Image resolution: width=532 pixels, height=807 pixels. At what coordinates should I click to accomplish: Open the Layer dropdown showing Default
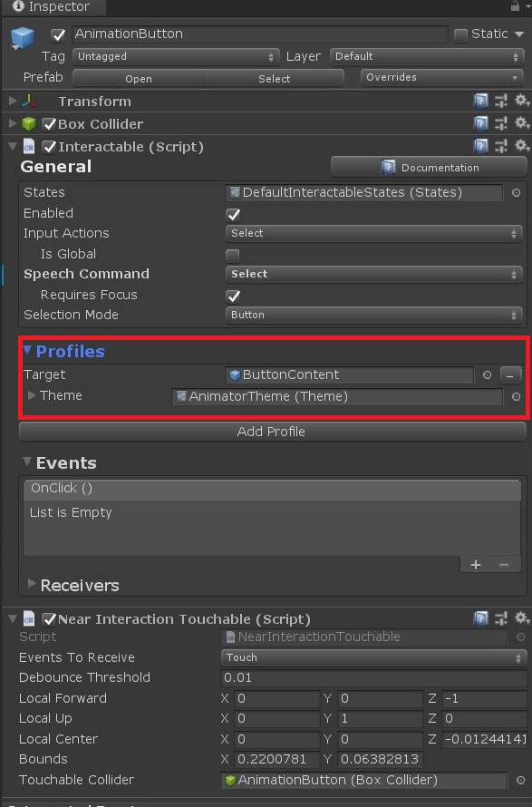pos(427,56)
